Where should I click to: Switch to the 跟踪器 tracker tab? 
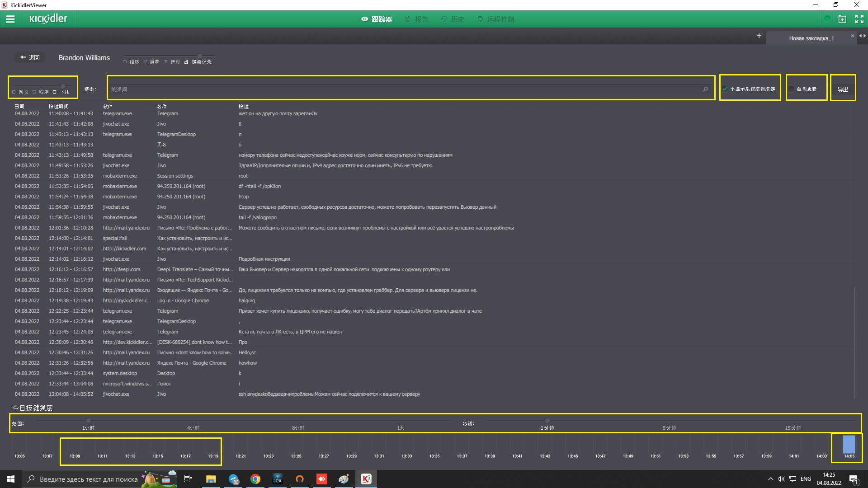(x=377, y=19)
